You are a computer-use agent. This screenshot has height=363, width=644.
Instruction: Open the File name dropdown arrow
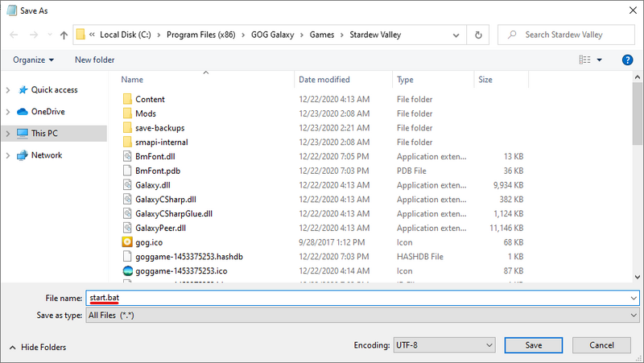point(634,298)
